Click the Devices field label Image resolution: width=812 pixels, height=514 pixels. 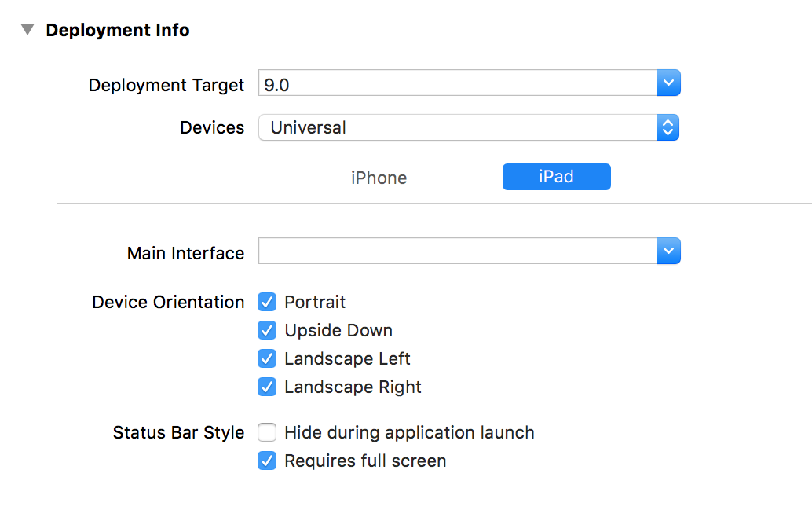[x=212, y=128]
